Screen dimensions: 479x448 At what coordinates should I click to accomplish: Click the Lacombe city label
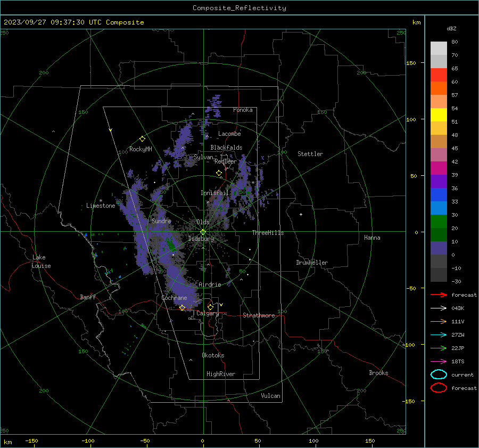[229, 134]
